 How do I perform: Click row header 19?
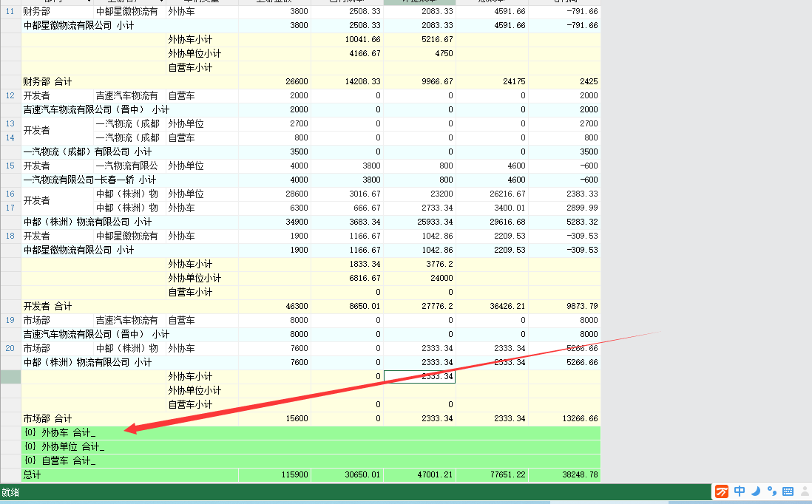coord(10,320)
